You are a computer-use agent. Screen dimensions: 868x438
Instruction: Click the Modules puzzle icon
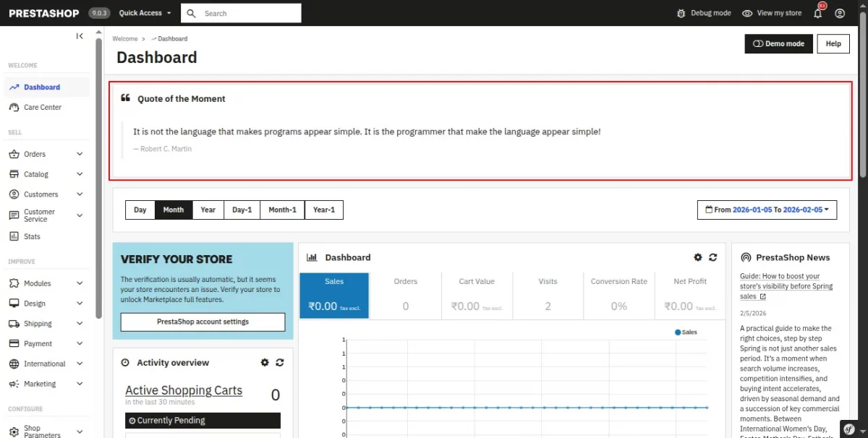(14, 283)
